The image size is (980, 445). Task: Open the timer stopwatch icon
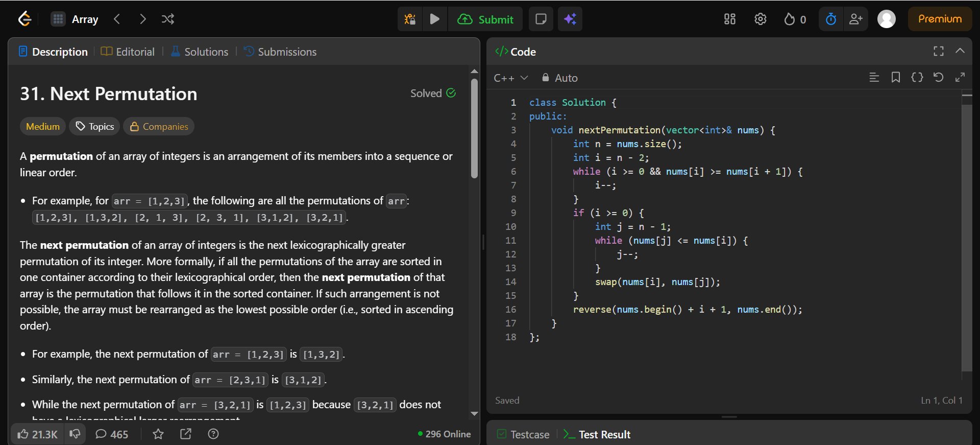pos(831,19)
